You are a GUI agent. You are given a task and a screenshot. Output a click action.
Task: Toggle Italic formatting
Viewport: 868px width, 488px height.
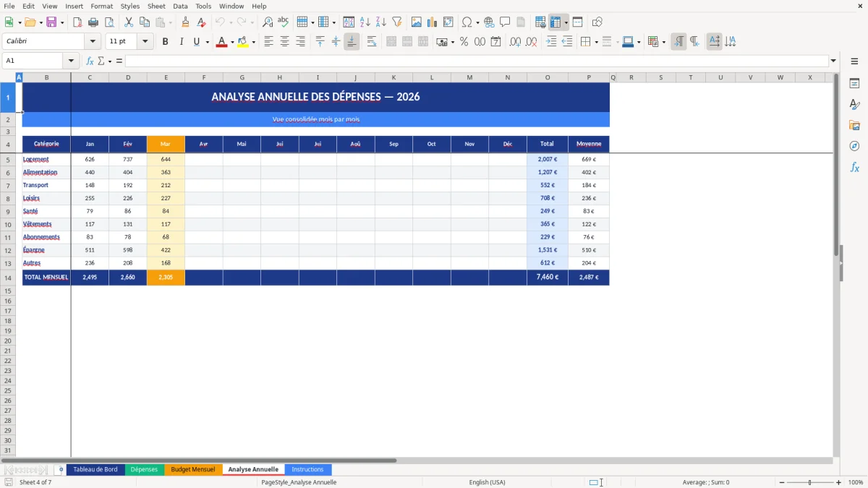(182, 42)
